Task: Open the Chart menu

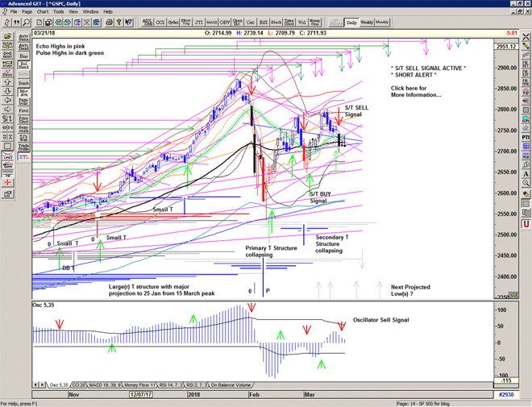Action: 42,12
